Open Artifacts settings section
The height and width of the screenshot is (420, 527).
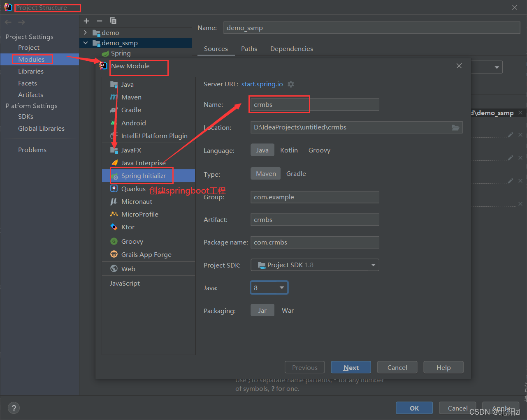point(30,95)
